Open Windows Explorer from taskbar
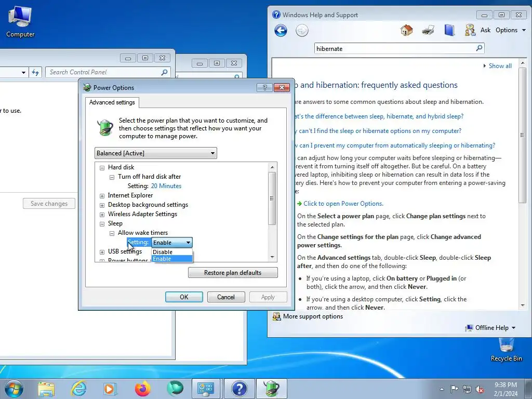The width and height of the screenshot is (532, 399). point(46,389)
